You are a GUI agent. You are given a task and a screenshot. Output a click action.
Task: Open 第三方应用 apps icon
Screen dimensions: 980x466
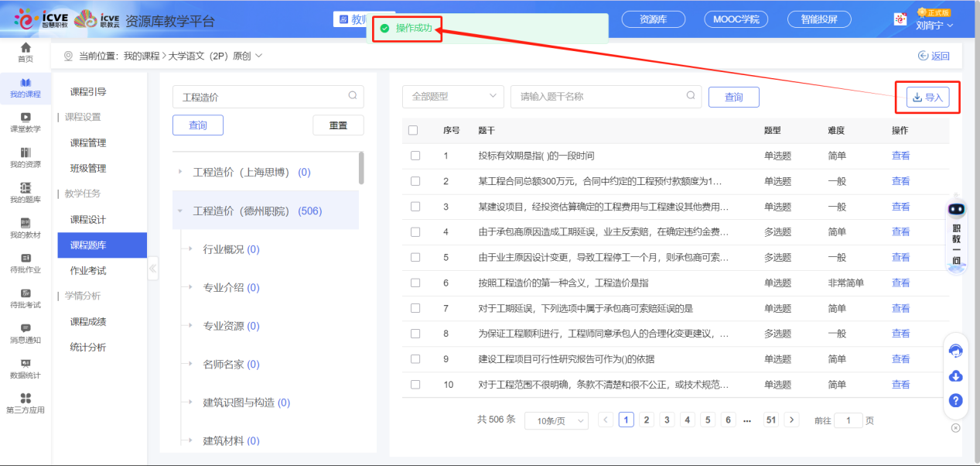(26, 399)
